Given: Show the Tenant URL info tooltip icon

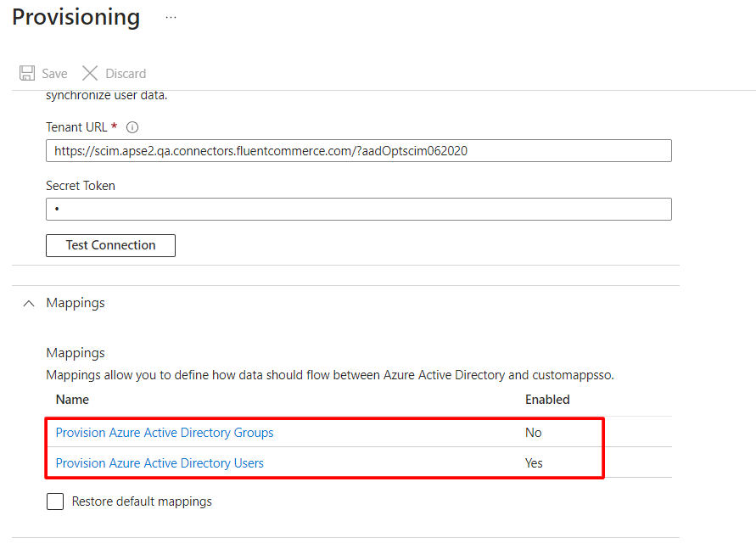Looking at the screenshot, I should (x=132, y=127).
